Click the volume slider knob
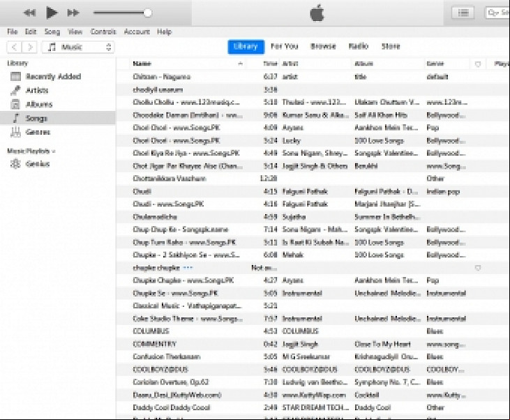The image size is (510, 420). pos(147,13)
